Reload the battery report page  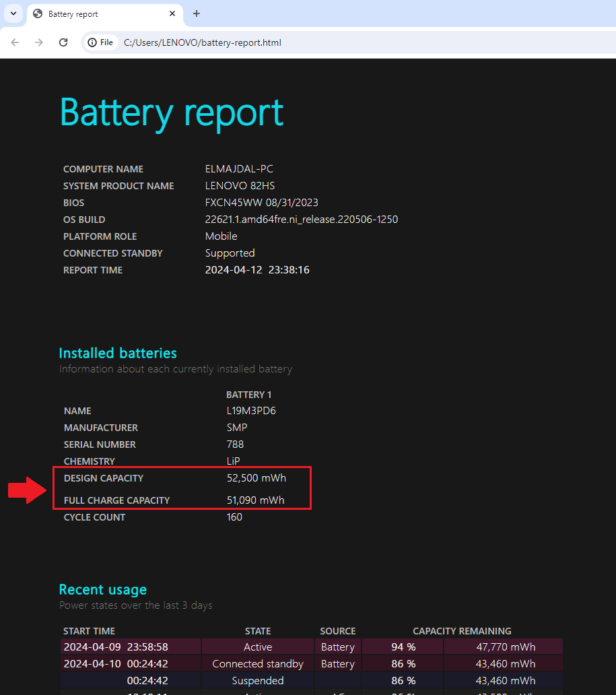pyautogui.click(x=63, y=42)
